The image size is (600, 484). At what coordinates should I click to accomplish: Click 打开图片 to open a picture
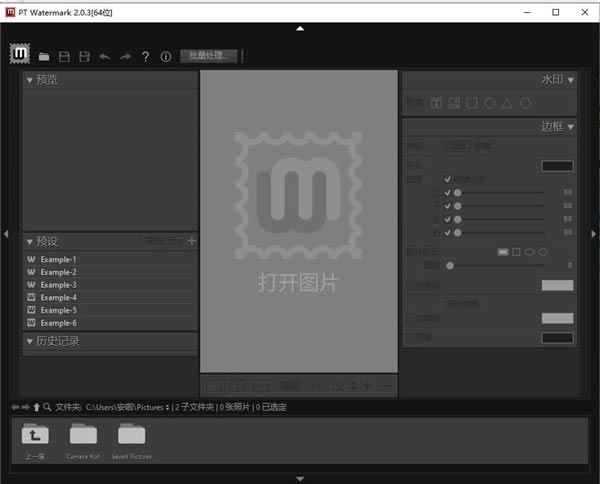point(298,283)
